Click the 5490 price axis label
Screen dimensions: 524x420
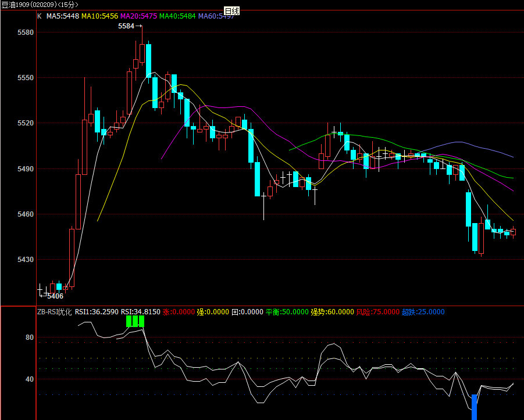pyautogui.click(x=26, y=169)
